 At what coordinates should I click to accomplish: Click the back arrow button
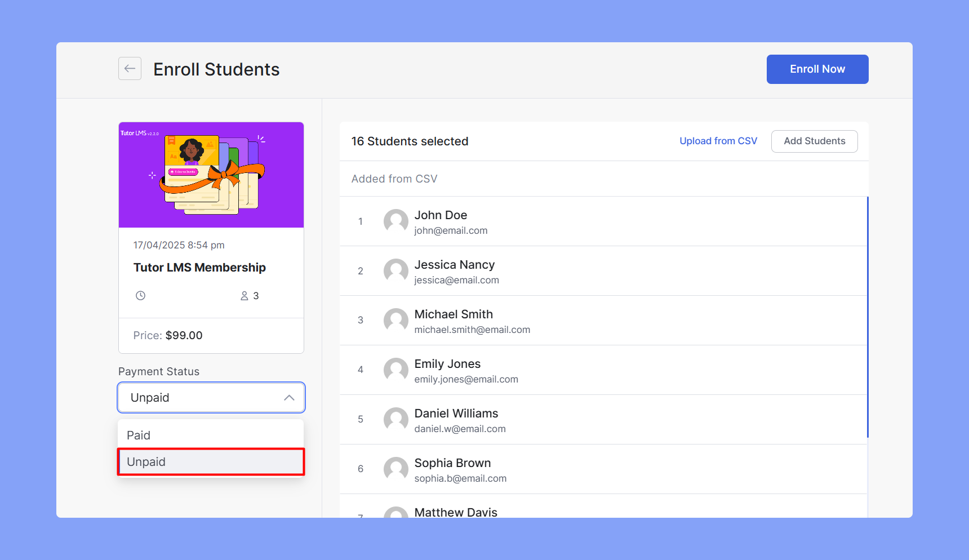click(x=130, y=69)
